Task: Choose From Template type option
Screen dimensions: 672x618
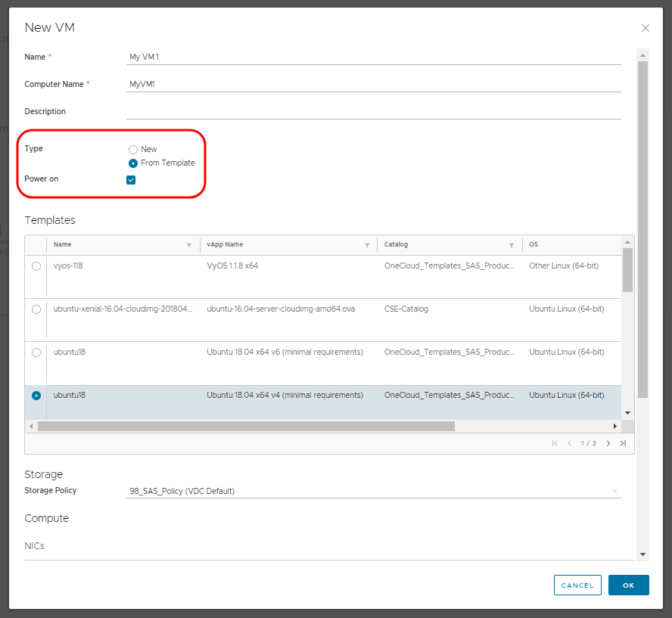Action: [x=133, y=163]
